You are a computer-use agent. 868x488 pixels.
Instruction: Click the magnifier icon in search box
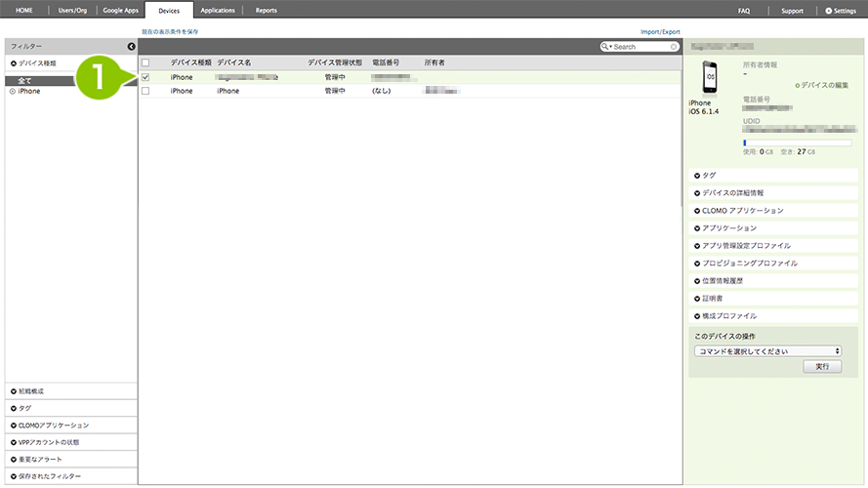click(x=606, y=47)
